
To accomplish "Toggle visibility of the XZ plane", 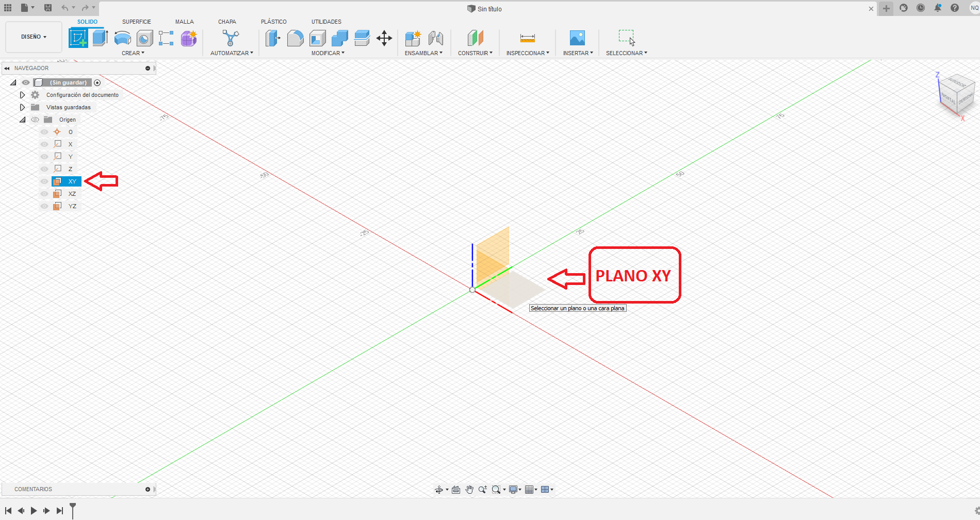I will click(44, 194).
